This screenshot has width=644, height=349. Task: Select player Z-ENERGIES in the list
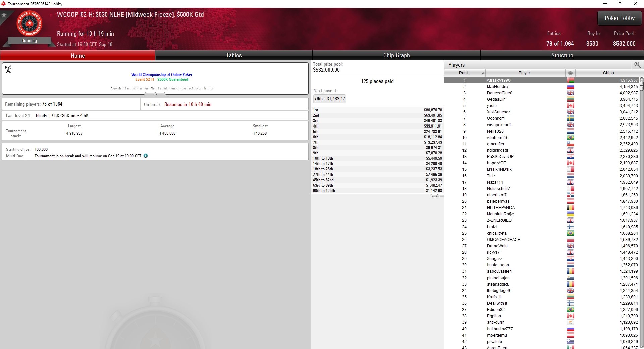tap(542, 220)
